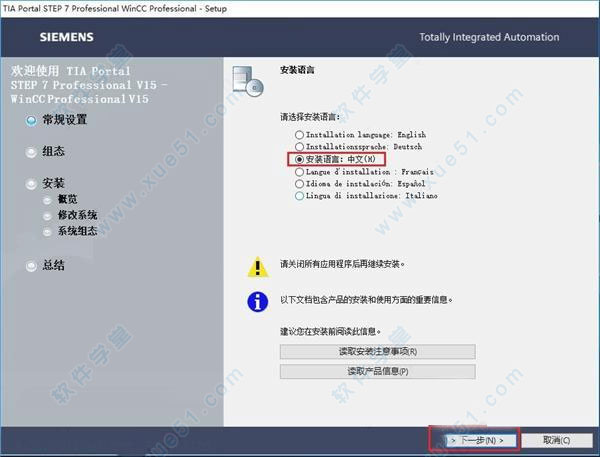Click the 请选择安装语言 prompt text
This screenshot has width=600, height=457.
[310, 117]
